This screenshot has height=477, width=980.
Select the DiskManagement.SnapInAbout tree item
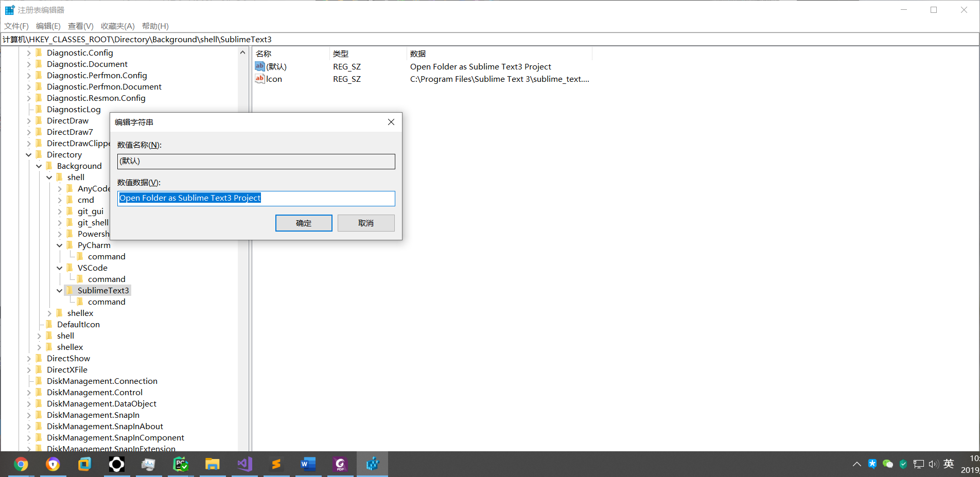(x=105, y=426)
